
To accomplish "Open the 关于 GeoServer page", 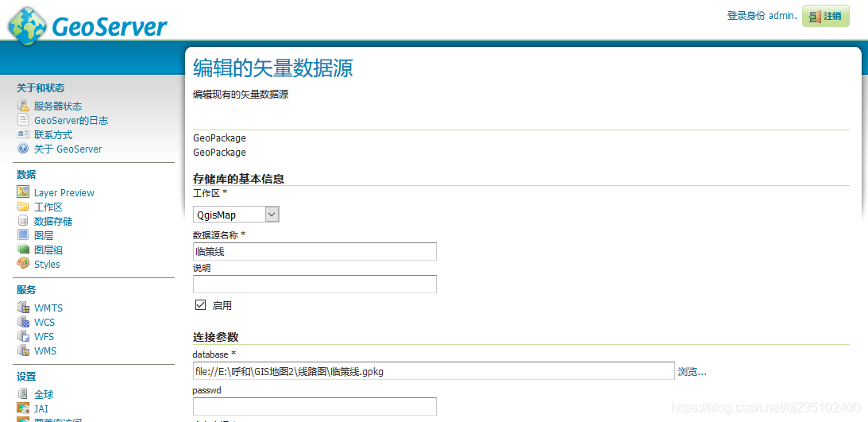I will click(68, 149).
